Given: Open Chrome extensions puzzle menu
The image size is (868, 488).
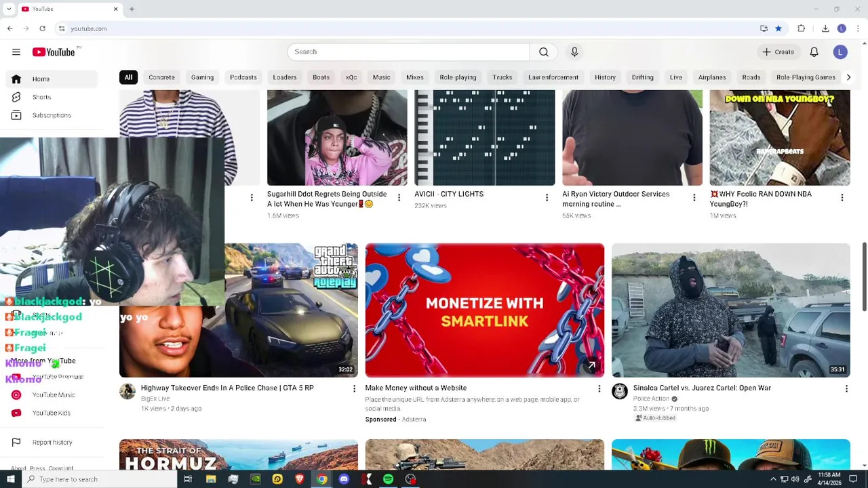Looking at the screenshot, I should coord(802,28).
